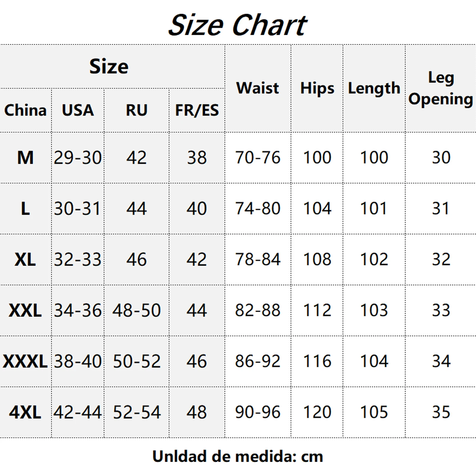
Task: Select the XXXL size row label
Action: [x=25, y=361]
